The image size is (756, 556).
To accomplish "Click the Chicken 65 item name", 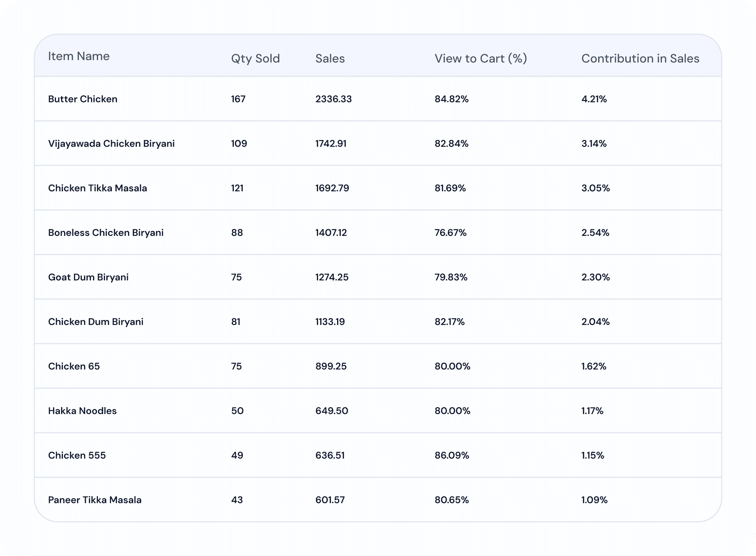I will coord(74,366).
